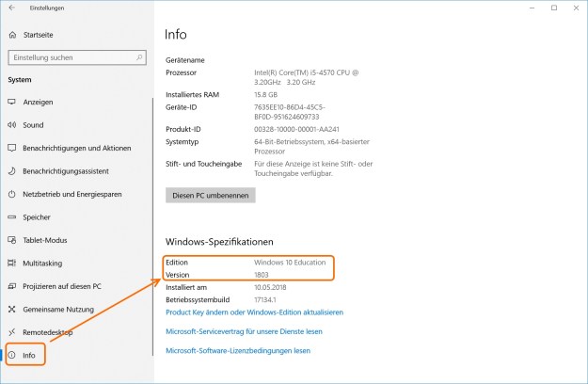Click the Multitasking icon
Image resolution: width=588 pixels, height=384 pixels.
[x=12, y=263]
